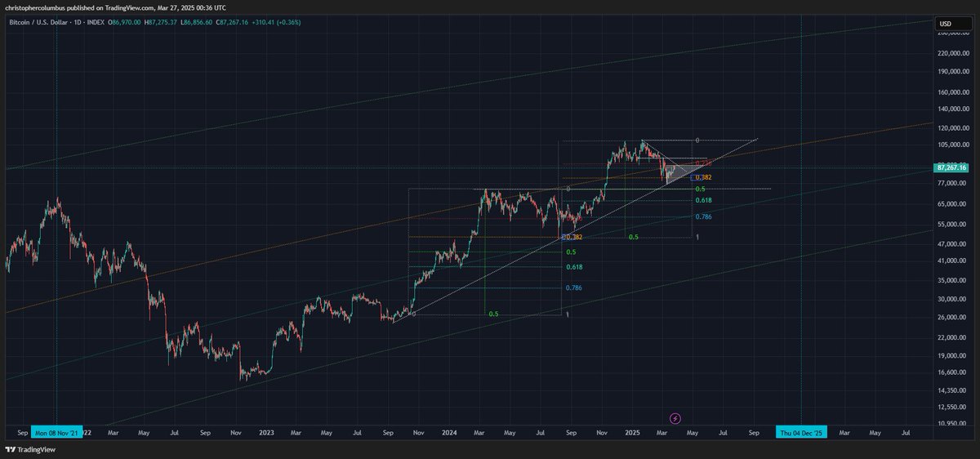Viewport: 980px width, 459px height.
Task: Click the 41,000.00 price axis label
Action: click(x=951, y=261)
